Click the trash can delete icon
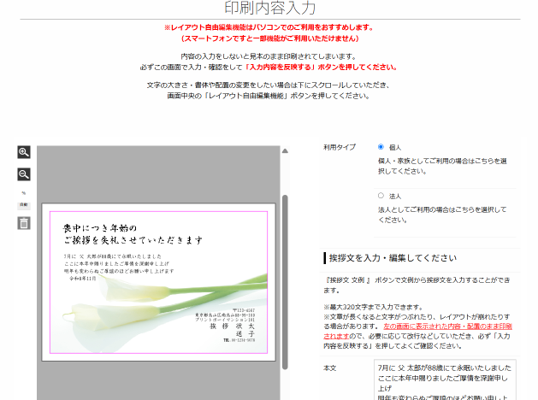The height and width of the screenshot is (400, 538). (24, 223)
